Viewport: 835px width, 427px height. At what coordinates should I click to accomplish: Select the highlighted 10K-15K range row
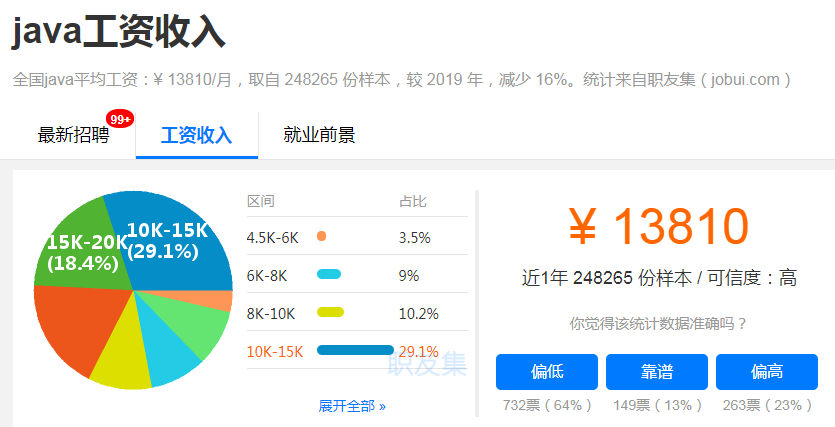pyautogui.click(x=357, y=350)
